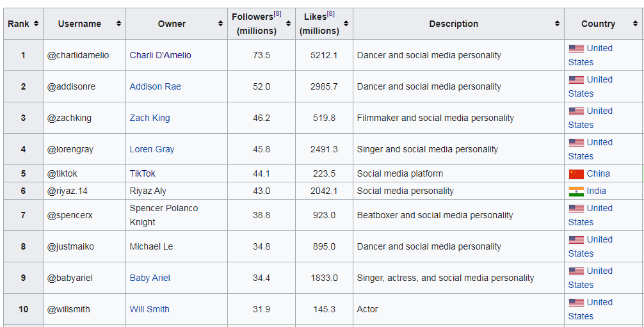Sort table by Rank column arrows
Viewport: 644px width, 327px height.
[x=36, y=24]
